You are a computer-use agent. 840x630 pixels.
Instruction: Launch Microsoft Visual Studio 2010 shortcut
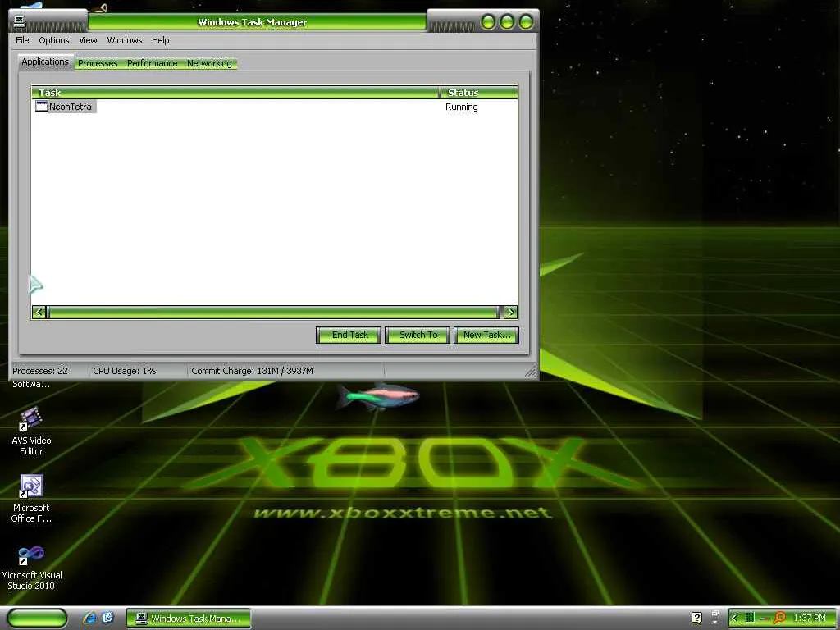pyautogui.click(x=31, y=566)
